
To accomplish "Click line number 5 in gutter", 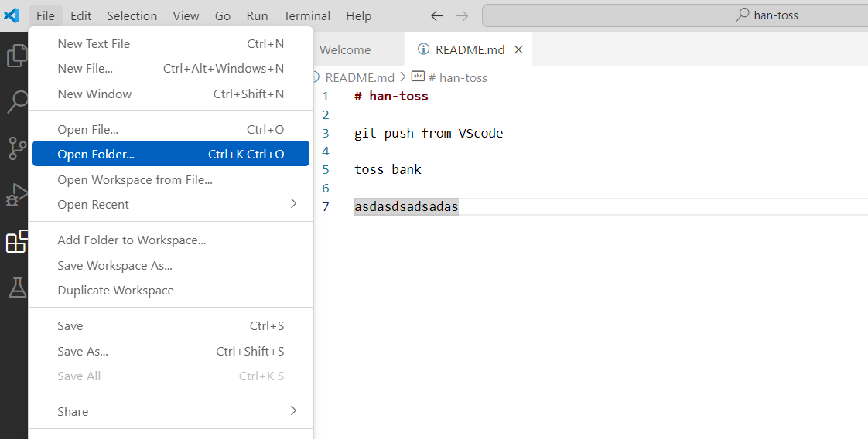I will pos(326,170).
